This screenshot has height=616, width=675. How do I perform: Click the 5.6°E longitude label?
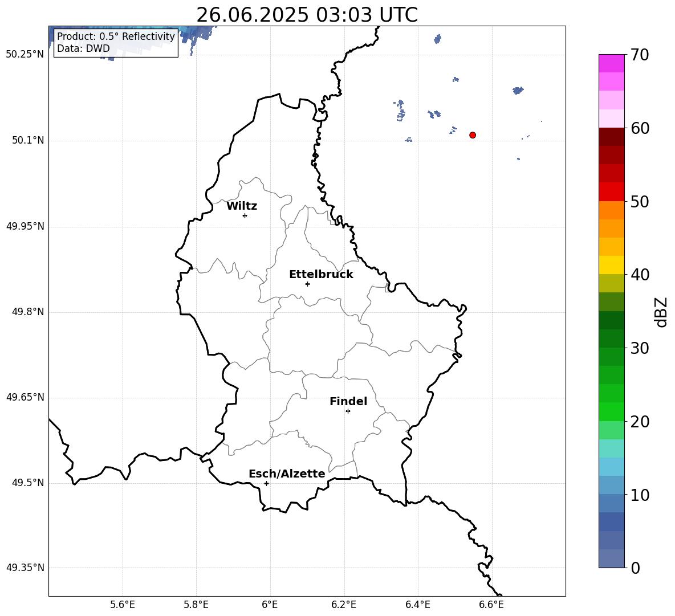pyautogui.click(x=123, y=605)
